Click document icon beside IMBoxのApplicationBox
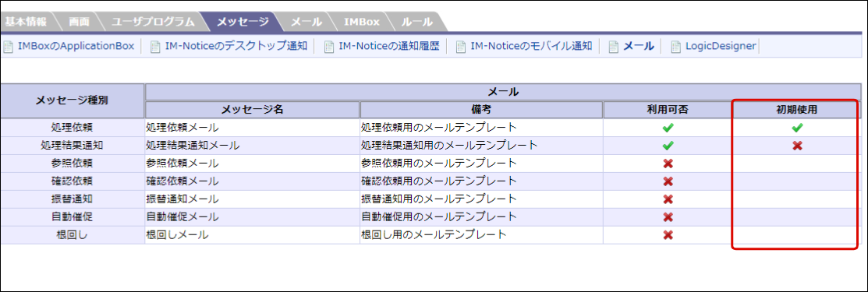This screenshot has width=868, height=292. pos(8,47)
